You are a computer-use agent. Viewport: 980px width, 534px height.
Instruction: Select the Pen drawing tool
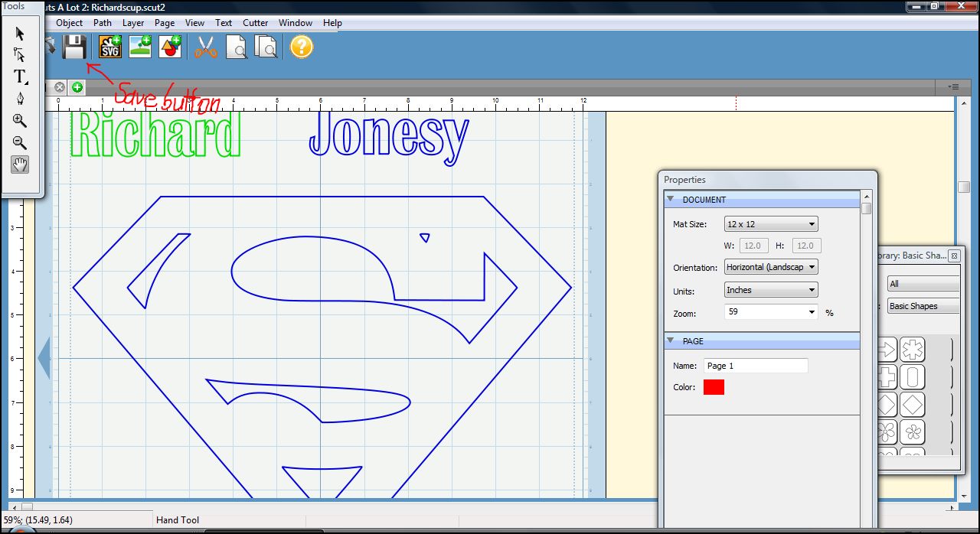pos(20,99)
